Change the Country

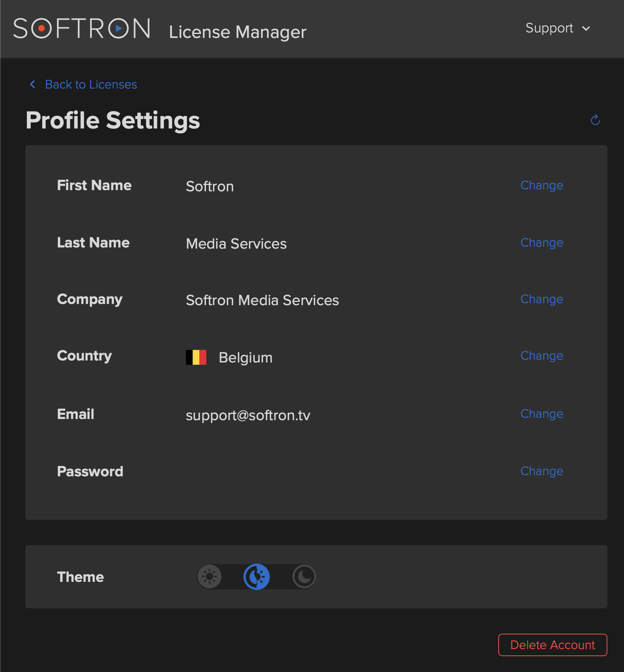point(541,356)
